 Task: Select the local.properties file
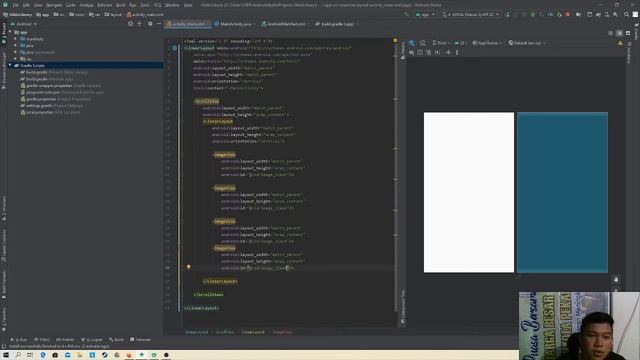tap(50, 112)
